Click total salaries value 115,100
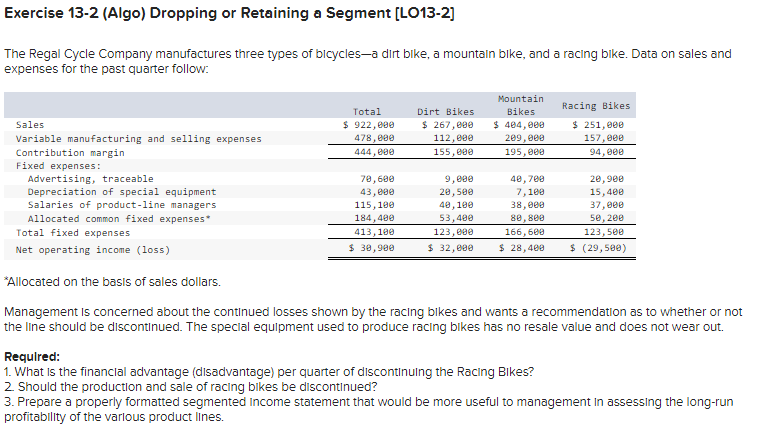 point(374,205)
